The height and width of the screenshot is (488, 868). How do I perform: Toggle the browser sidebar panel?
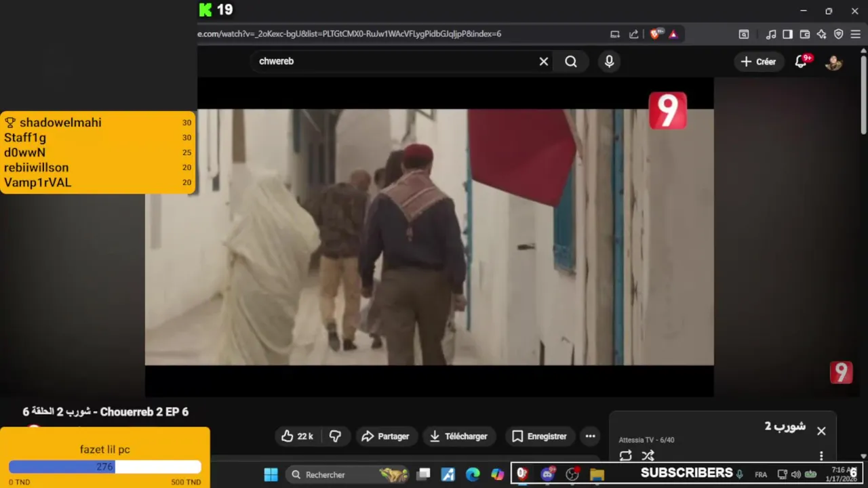(x=787, y=34)
